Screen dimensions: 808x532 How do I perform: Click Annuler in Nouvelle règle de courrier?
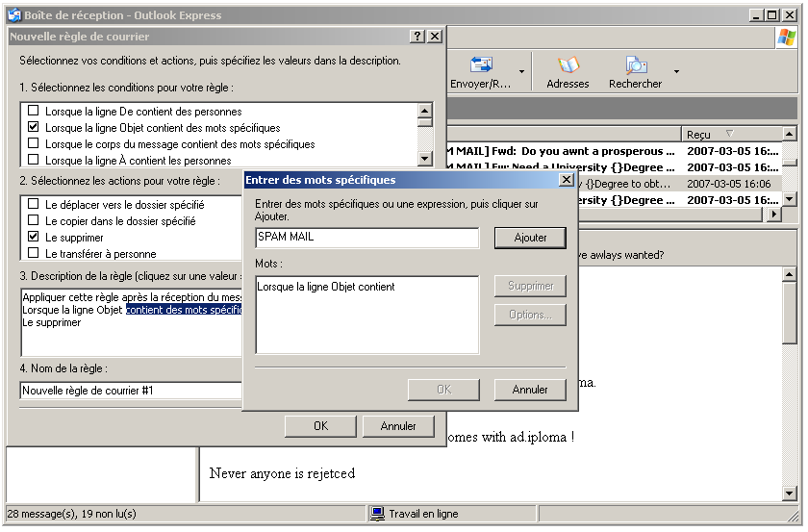398,426
